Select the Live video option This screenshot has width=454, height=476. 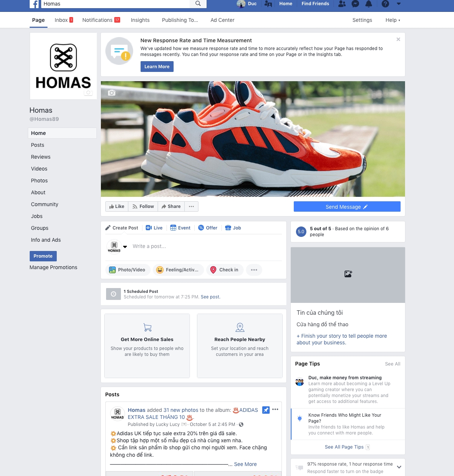tap(154, 228)
